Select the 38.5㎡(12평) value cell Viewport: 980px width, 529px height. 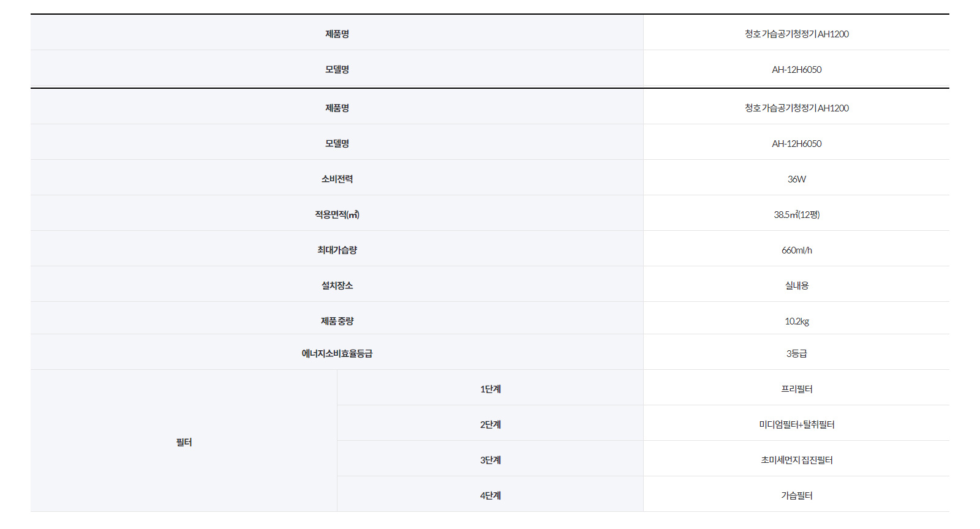coord(796,213)
